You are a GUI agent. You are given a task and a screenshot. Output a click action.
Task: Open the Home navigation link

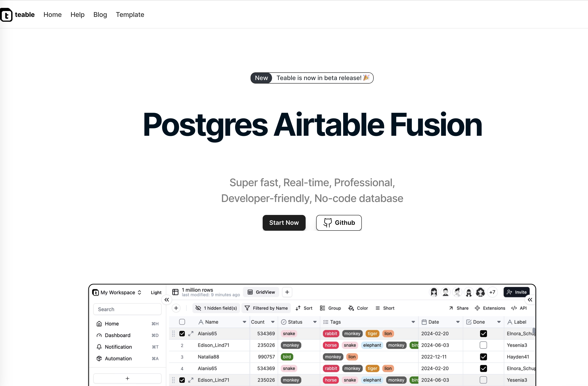(x=52, y=14)
